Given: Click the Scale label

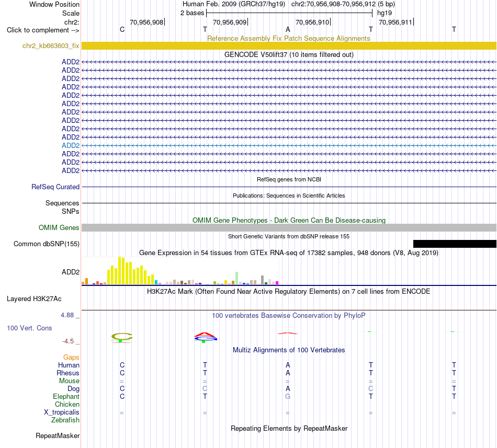Looking at the screenshot, I should (x=71, y=13).
